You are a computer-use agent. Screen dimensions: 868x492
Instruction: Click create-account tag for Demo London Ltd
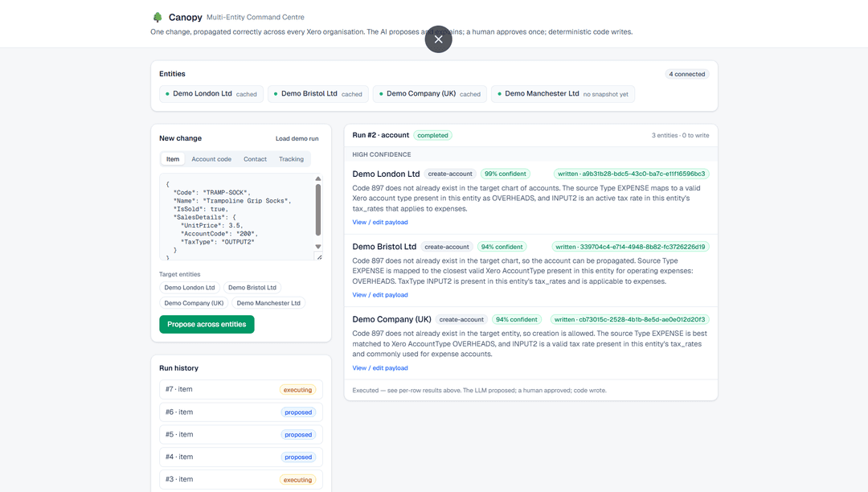pos(450,174)
